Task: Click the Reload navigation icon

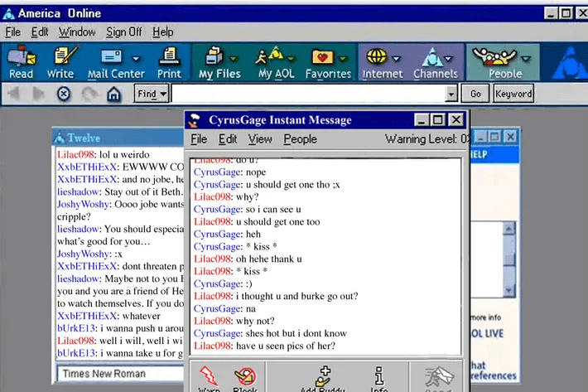Action: (89, 94)
